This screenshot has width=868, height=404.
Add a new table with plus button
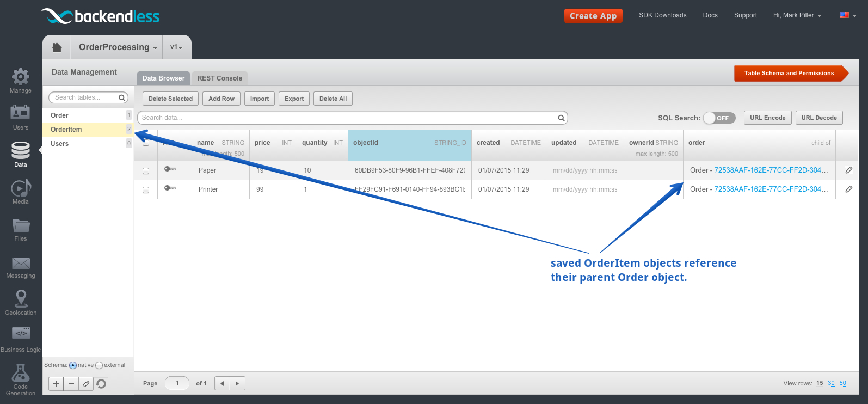click(56, 384)
